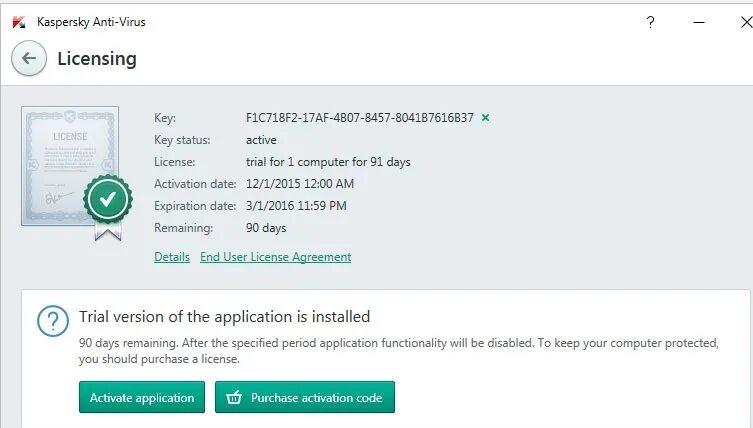The width and height of the screenshot is (753, 428).
Task: Open help via the question mark icon
Action: tap(650, 22)
